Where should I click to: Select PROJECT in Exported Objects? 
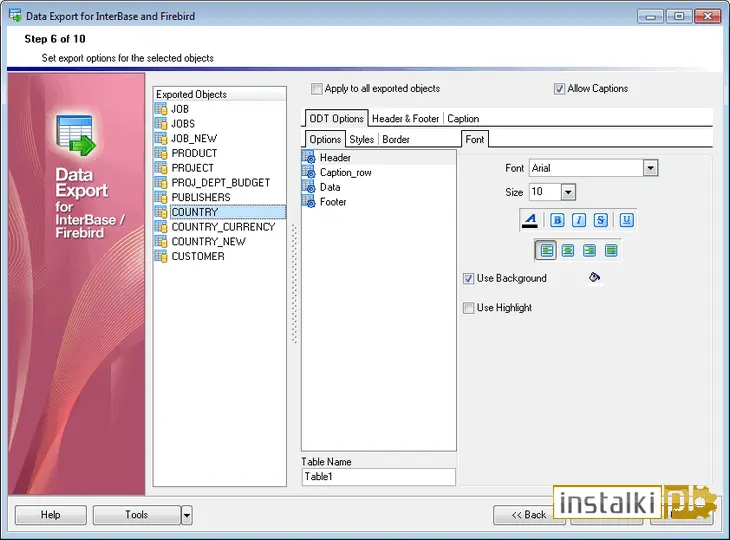coord(192,168)
